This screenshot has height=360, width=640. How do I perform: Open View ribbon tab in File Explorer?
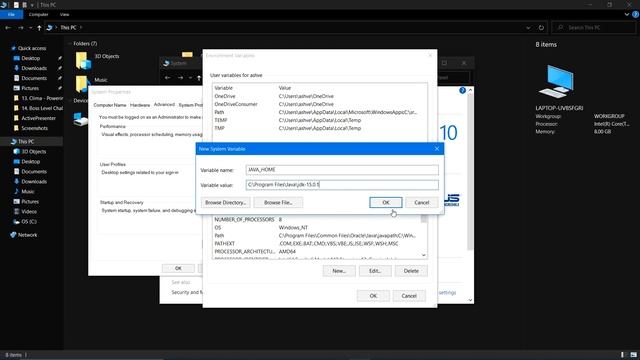point(64,14)
